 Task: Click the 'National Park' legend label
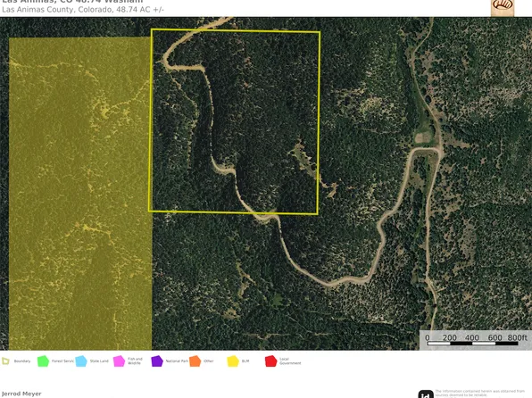(177, 361)
